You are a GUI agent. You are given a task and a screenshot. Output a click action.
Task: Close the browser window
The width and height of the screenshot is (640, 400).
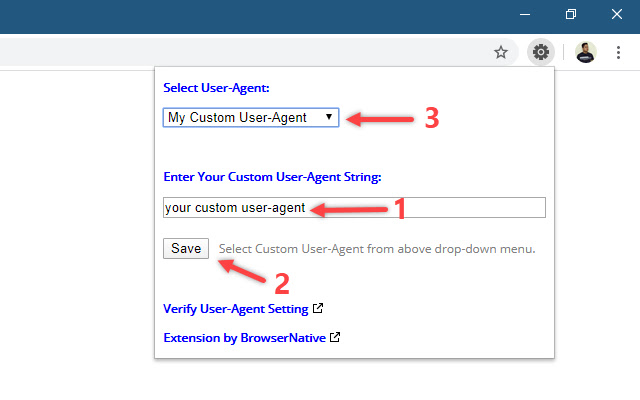[619, 15]
